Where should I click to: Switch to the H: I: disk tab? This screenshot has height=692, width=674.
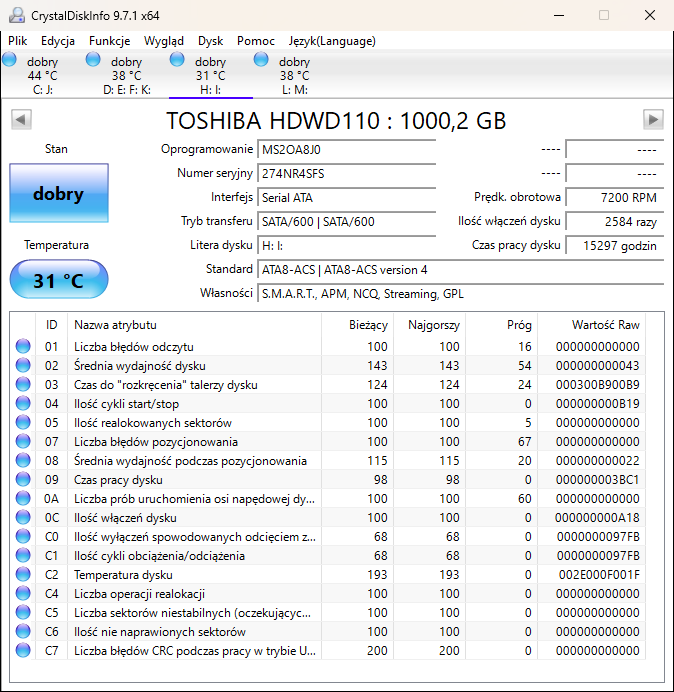click(x=210, y=75)
